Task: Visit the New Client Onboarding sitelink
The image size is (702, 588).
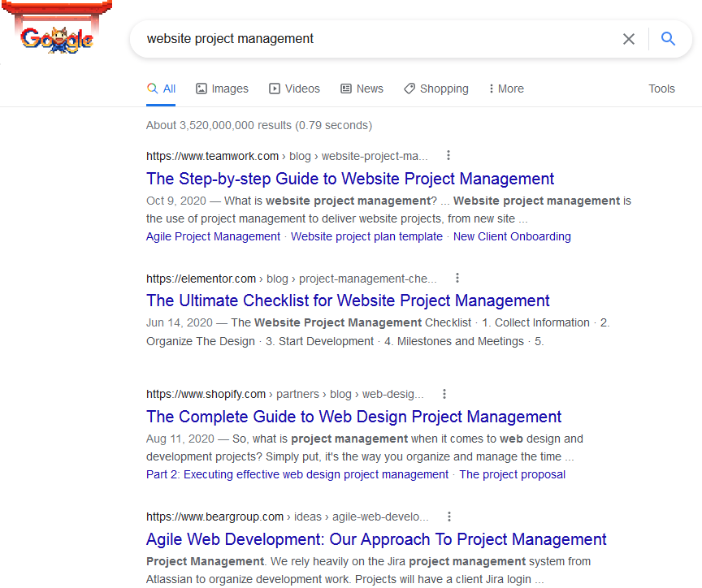Action: click(x=512, y=236)
